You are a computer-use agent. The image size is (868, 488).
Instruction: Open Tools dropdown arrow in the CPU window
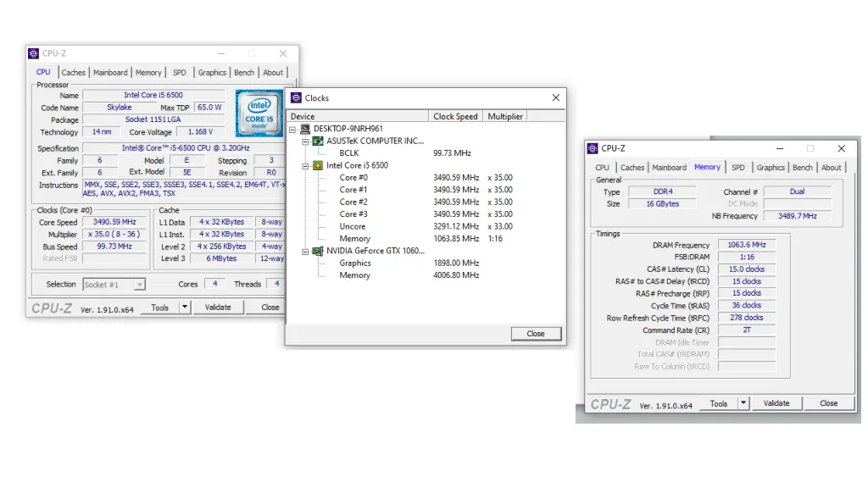coord(184,307)
